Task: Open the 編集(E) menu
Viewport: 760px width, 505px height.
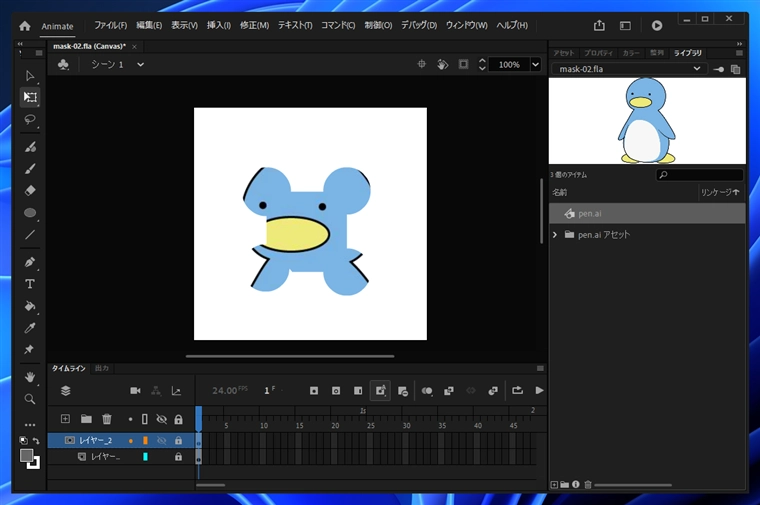Action: click(x=149, y=25)
